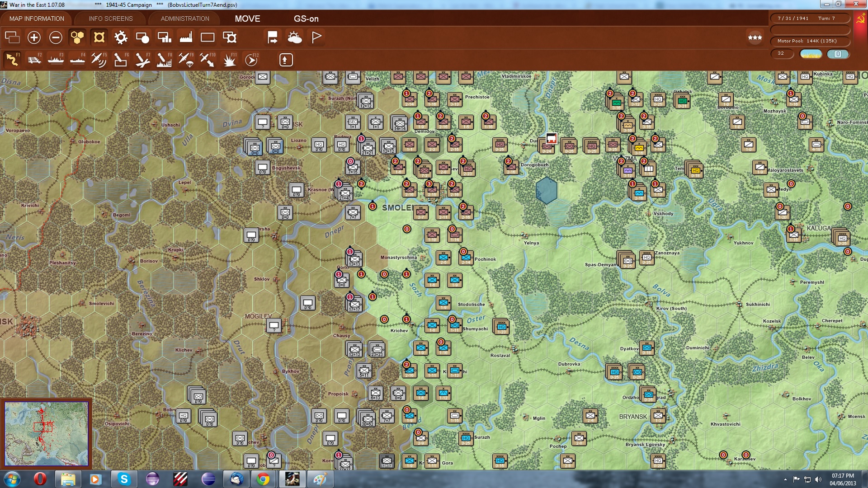Open the MAP INFORMATION tab
The image size is (868, 488).
coord(37,19)
